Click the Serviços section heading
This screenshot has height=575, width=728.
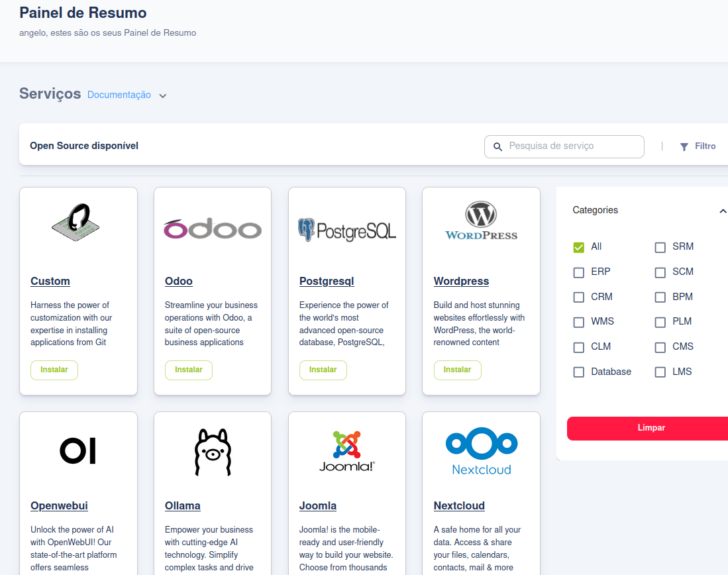point(50,94)
